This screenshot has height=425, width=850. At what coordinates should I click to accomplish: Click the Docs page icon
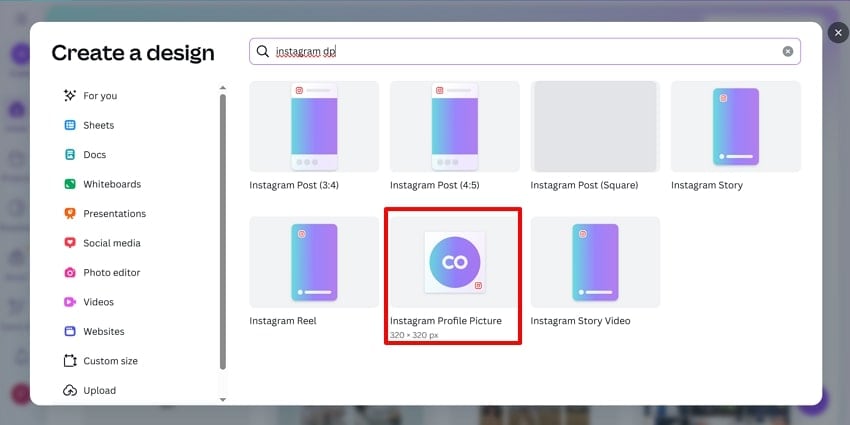tap(70, 154)
